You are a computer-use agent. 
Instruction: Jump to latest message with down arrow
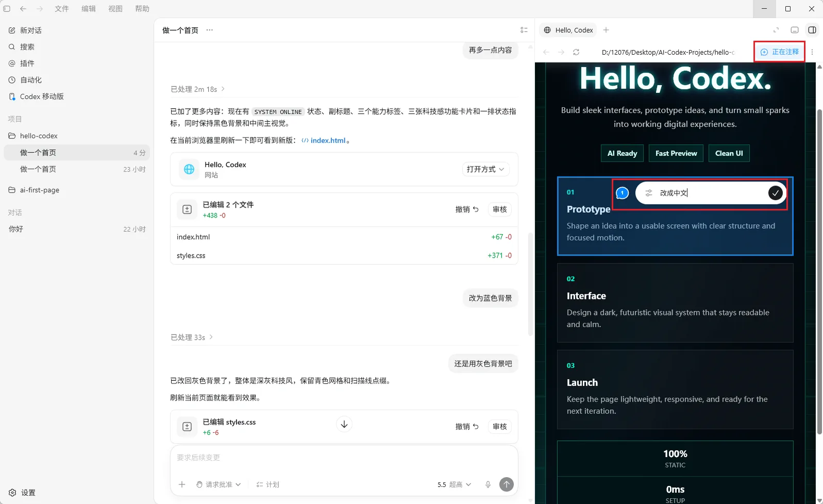pyautogui.click(x=344, y=424)
